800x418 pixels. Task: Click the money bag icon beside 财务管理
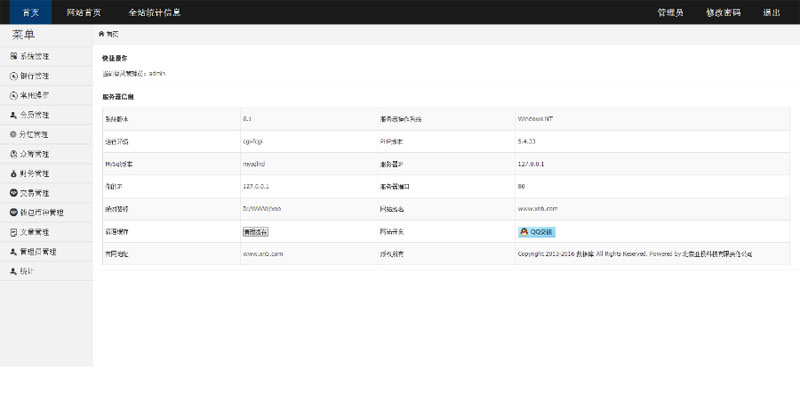pyautogui.click(x=13, y=173)
